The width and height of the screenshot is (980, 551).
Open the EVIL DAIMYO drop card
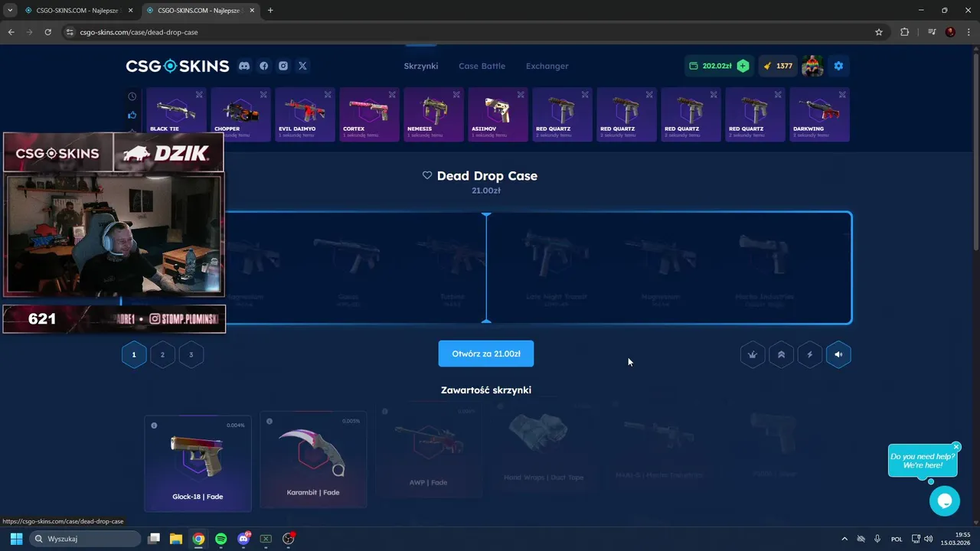(305, 115)
